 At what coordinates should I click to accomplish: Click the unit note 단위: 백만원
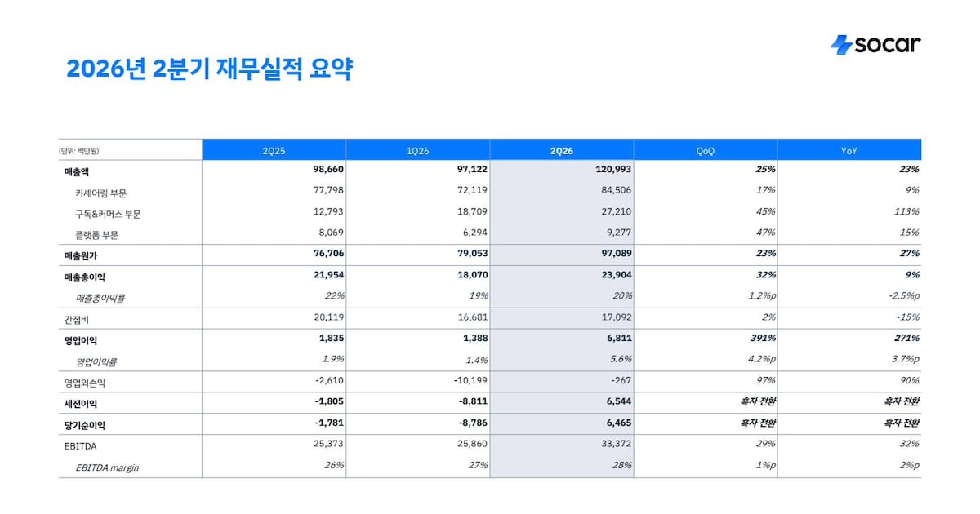[x=79, y=152]
